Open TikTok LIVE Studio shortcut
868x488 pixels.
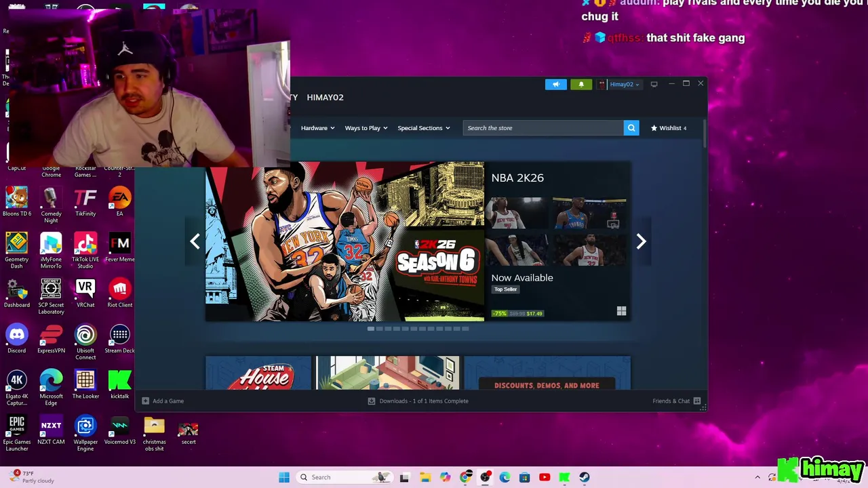tap(85, 251)
